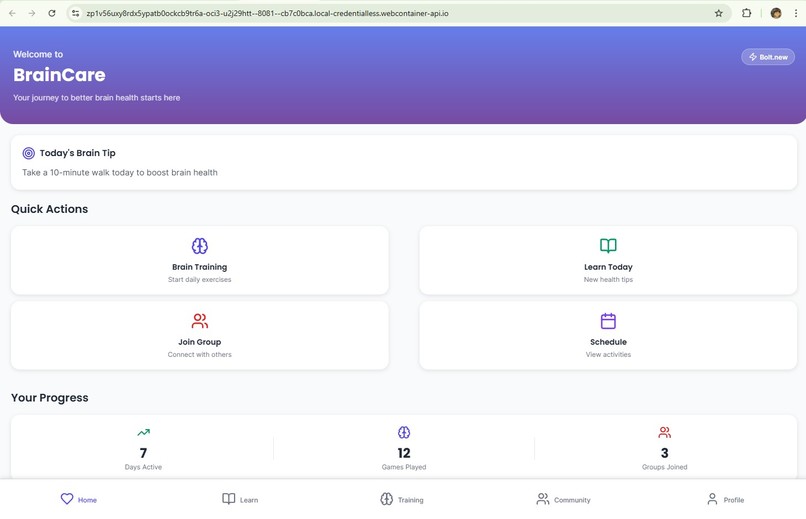Click the calendar icon in Schedule card
The width and height of the screenshot is (806, 519).
tap(608, 321)
